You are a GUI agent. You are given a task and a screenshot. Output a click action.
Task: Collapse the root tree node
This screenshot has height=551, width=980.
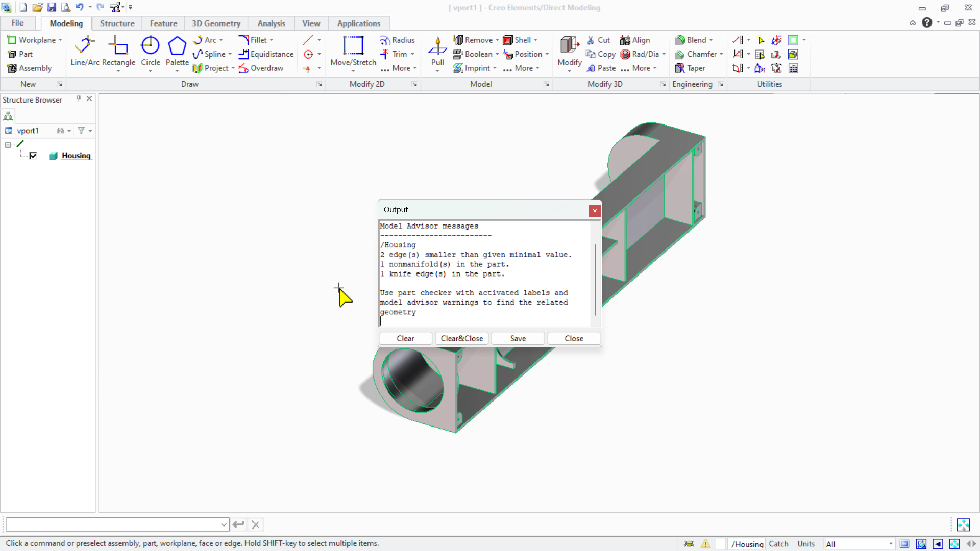coord(8,145)
